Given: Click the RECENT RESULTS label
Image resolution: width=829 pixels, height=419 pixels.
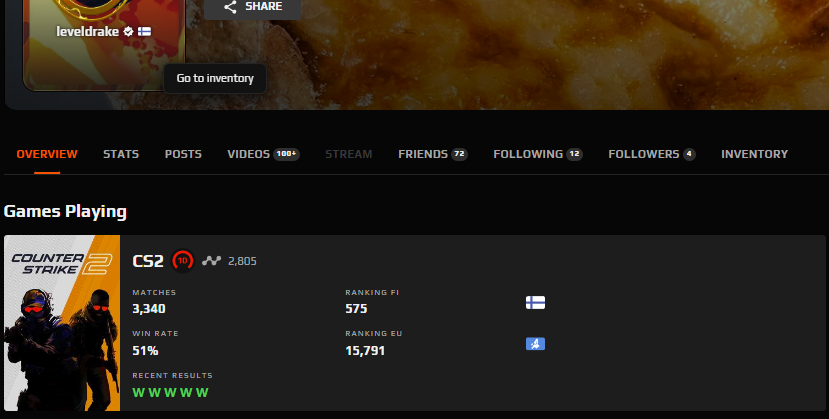Looking at the screenshot, I should pos(172,375).
